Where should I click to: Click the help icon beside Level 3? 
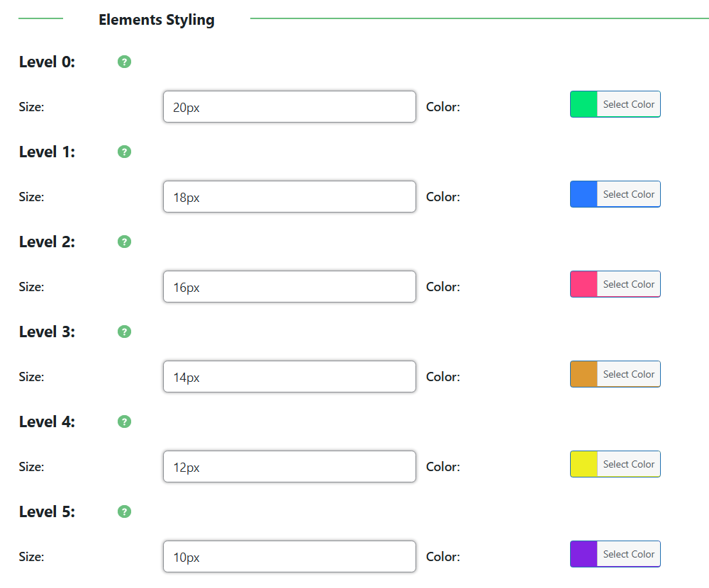pos(124,332)
